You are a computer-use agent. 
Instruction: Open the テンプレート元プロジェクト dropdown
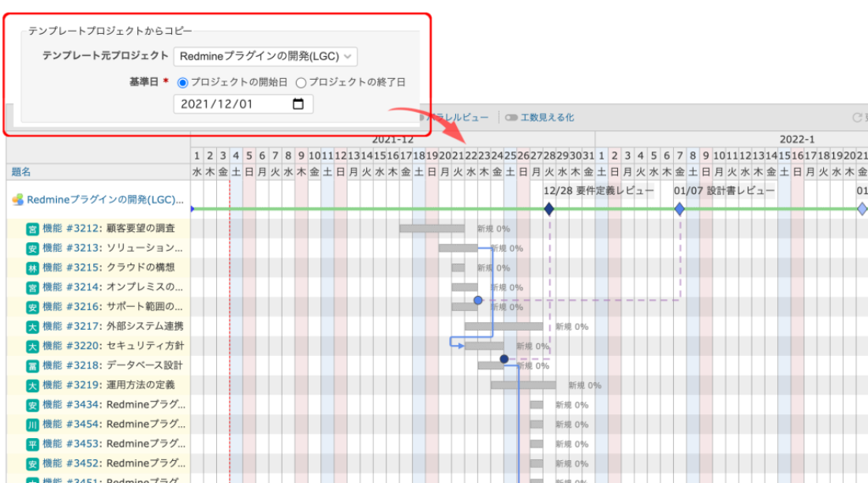coord(265,56)
